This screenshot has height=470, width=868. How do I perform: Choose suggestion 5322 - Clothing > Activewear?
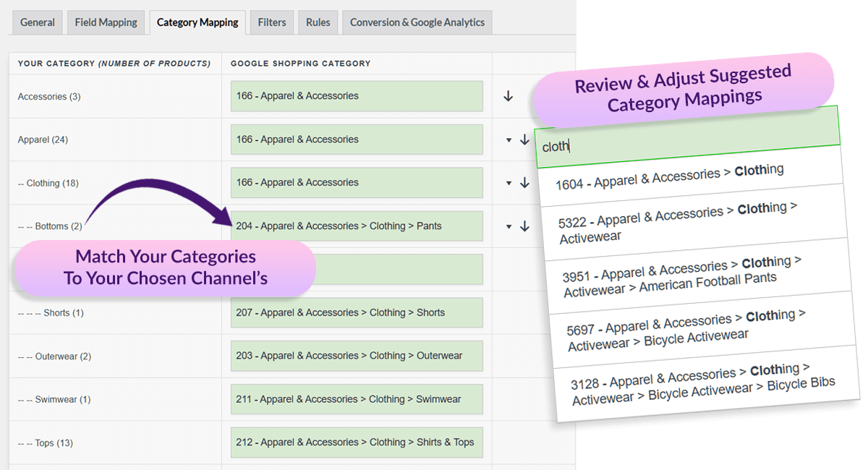(x=693, y=221)
